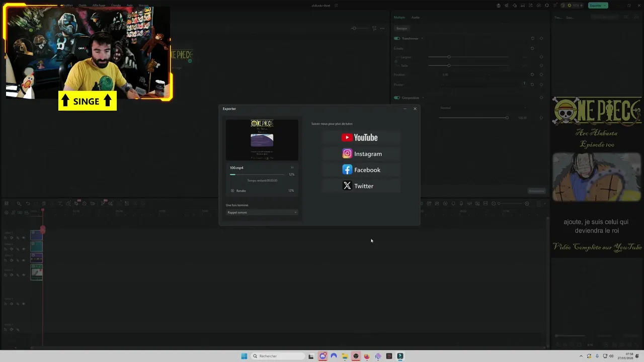The width and height of the screenshot is (644, 362).
Task: Add keyframe for Composition
Action: pyautogui.click(x=541, y=98)
